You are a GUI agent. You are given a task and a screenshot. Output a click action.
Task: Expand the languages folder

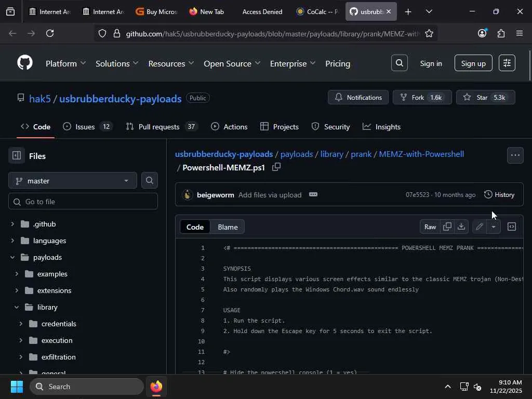pos(12,241)
